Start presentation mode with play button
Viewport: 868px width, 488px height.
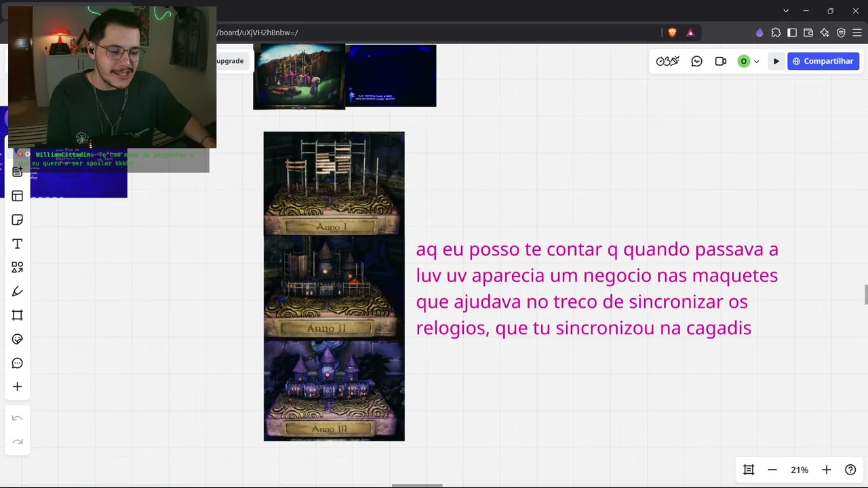[x=776, y=61]
